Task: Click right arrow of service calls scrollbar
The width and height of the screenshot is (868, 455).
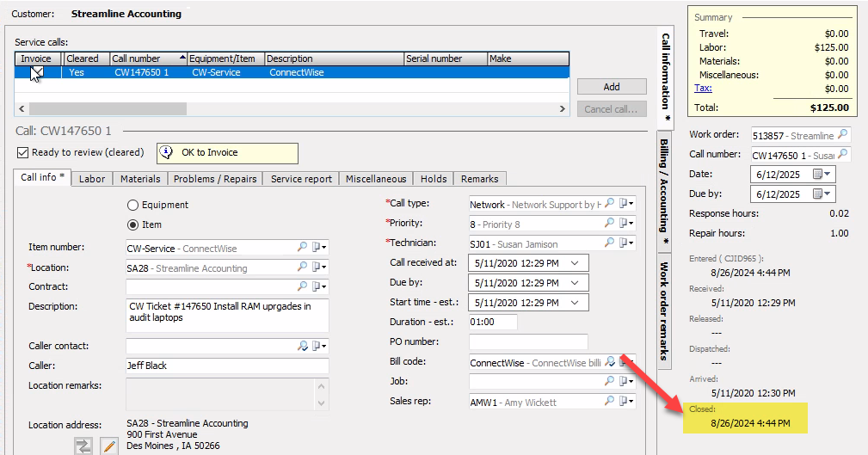Action: pos(563,109)
